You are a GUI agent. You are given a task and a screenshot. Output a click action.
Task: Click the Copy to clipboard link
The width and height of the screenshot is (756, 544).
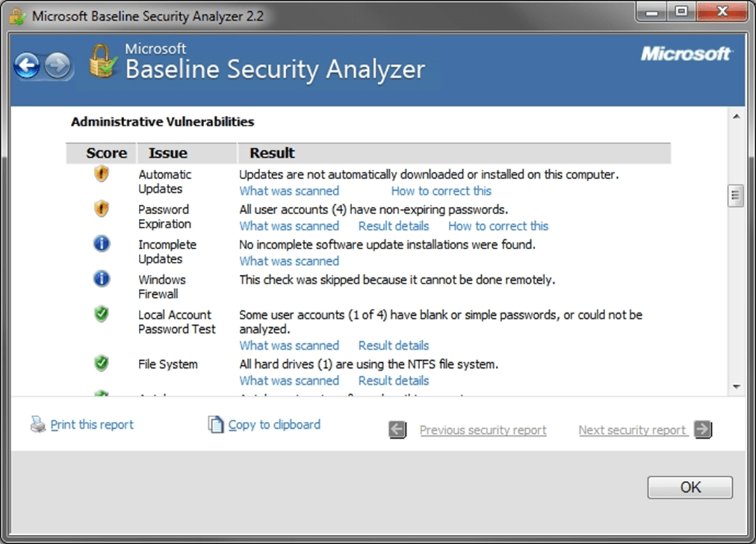tap(274, 425)
